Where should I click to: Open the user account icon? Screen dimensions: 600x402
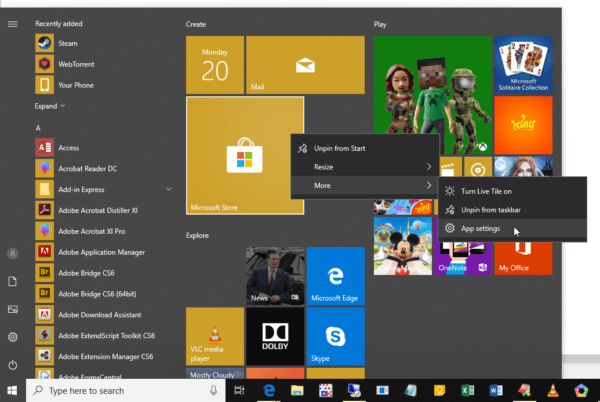(13, 253)
